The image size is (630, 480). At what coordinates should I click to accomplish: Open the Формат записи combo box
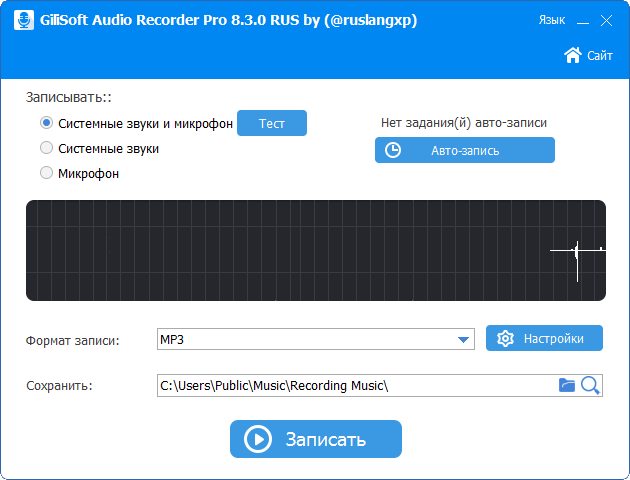click(310, 340)
